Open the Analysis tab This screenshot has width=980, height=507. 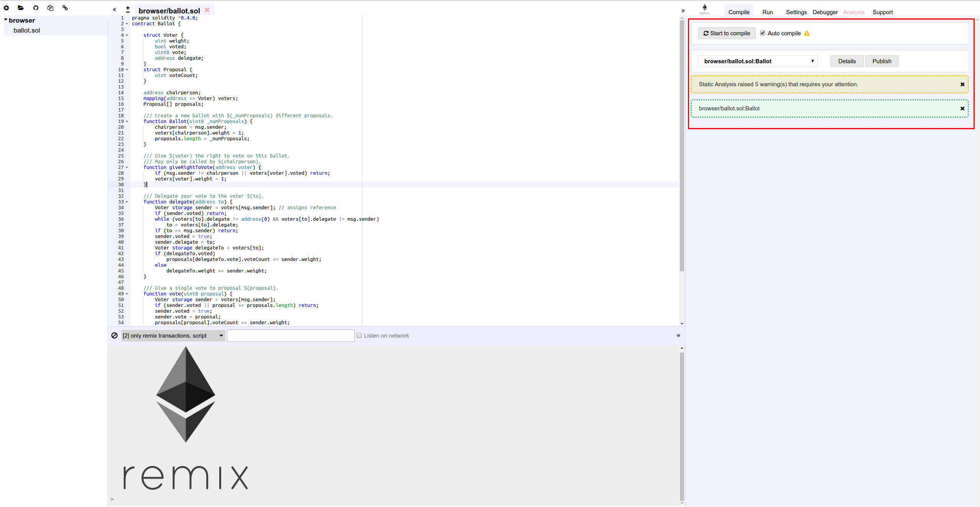pos(854,12)
